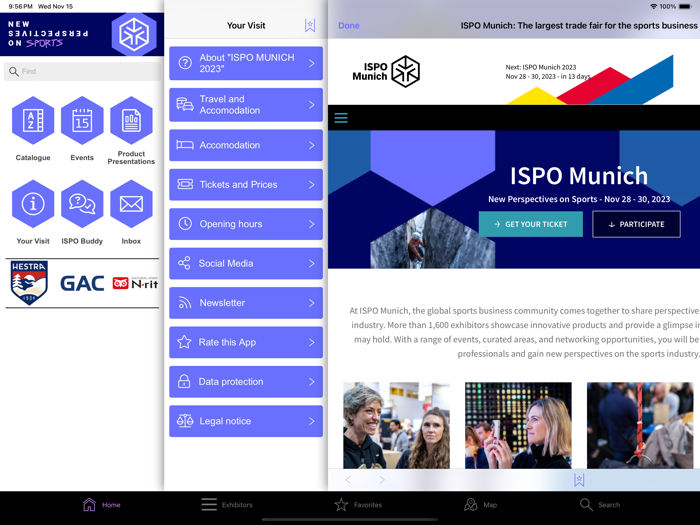The width and height of the screenshot is (700, 525).
Task: Click the climber hexagon image
Action: coord(433,239)
